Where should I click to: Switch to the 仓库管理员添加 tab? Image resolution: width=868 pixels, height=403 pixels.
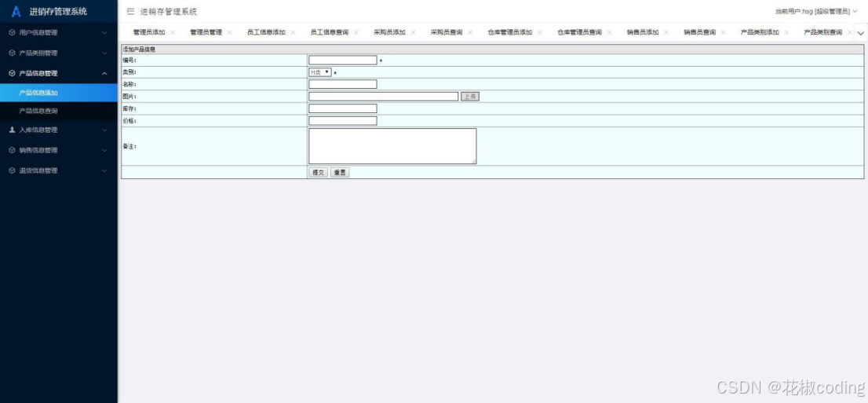[x=510, y=33]
